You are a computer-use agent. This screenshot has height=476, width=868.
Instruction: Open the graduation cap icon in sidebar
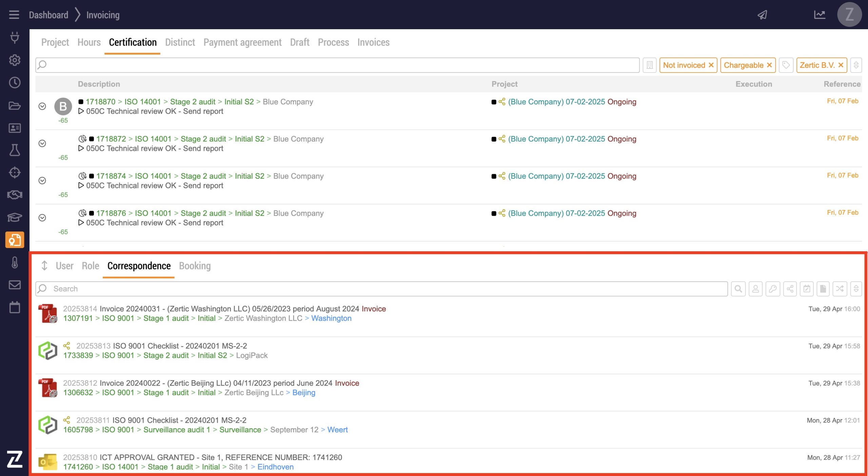pyautogui.click(x=15, y=217)
